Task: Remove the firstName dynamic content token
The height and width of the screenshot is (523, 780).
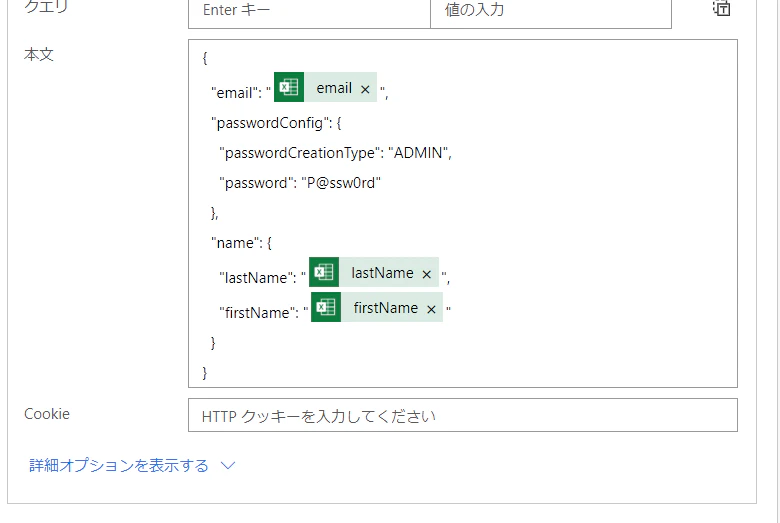Action: 431,309
